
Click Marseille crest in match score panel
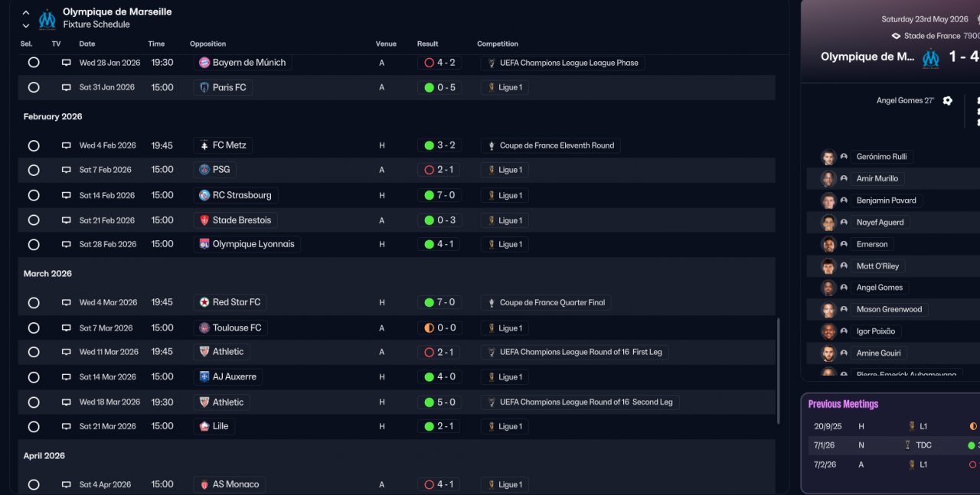(x=930, y=57)
